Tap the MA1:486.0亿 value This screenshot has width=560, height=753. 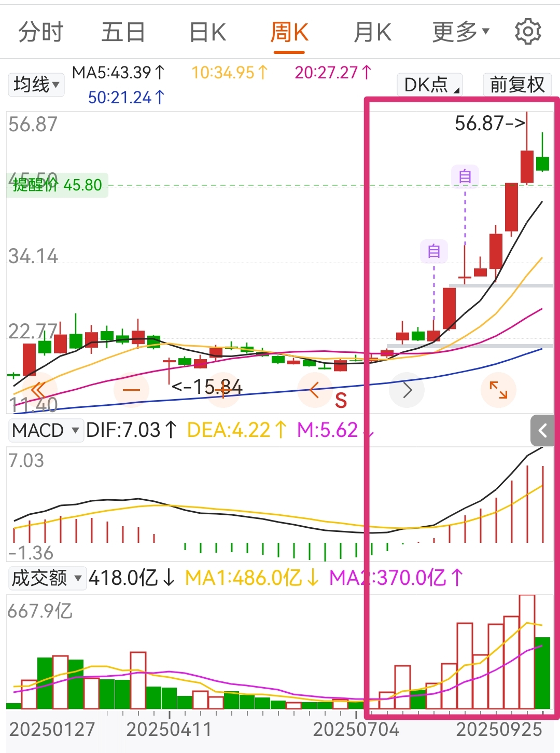pos(252,578)
